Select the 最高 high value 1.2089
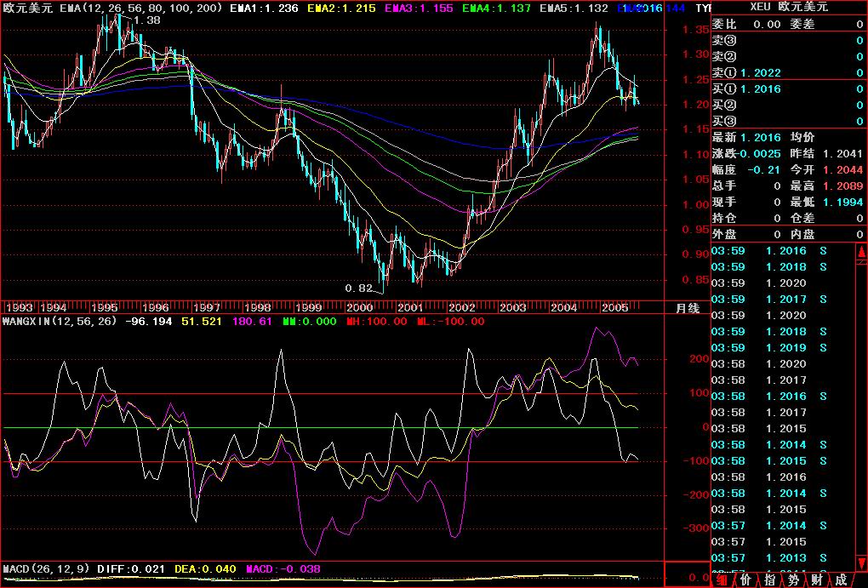 [842, 186]
